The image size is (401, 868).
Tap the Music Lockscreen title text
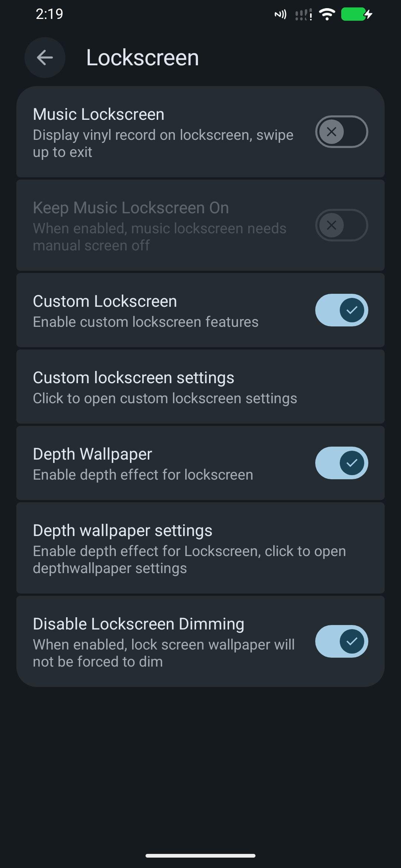[98, 114]
